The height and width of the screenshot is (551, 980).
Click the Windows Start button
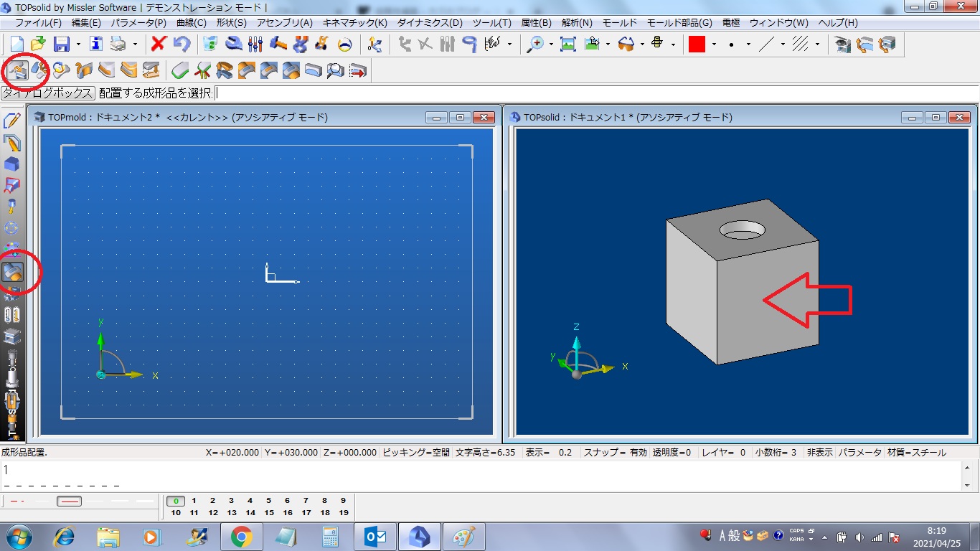pos(19,536)
